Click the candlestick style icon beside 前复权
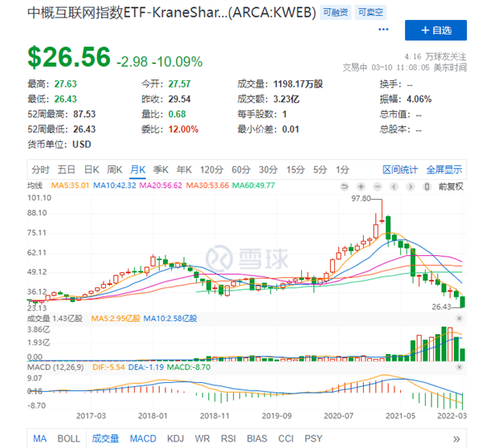The image size is (482, 448). pos(427,186)
